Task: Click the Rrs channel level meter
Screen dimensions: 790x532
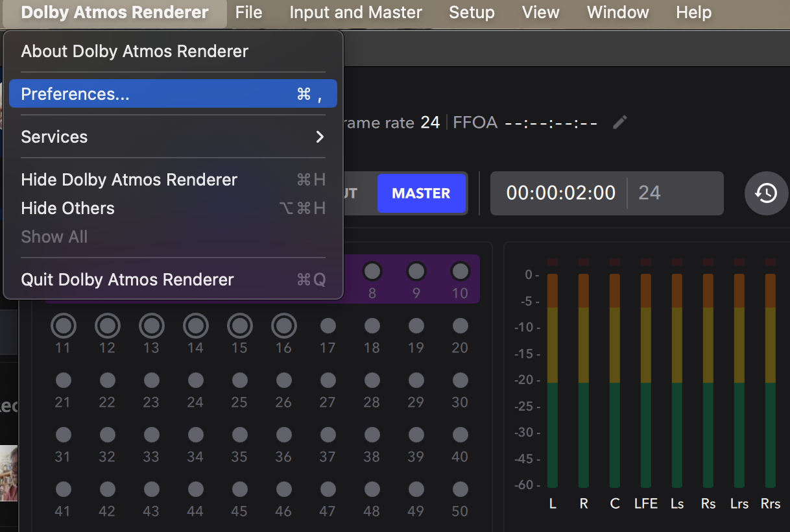Action: click(x=771, y=381)
